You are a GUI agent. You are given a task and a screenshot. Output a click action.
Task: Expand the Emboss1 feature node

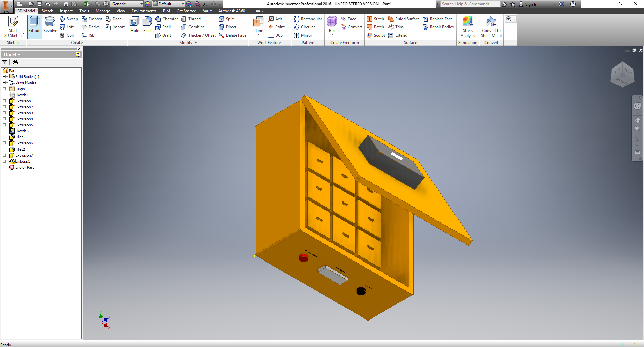pos(4,161)
